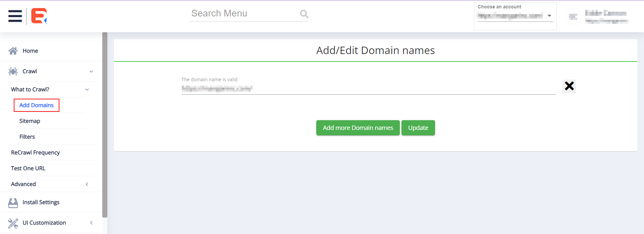Open Filters from the sidebar
The height and width of the screenshot is (234, 644).
[27, 137]
